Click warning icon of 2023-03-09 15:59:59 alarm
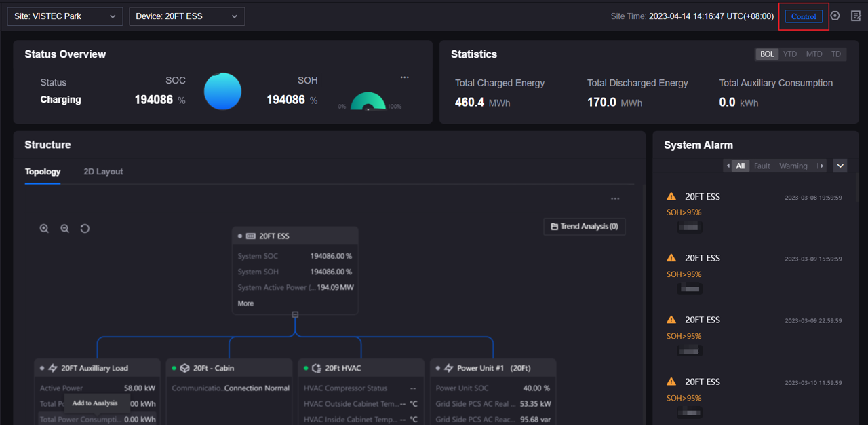This screenshot has height=425, width=868. 671,258
